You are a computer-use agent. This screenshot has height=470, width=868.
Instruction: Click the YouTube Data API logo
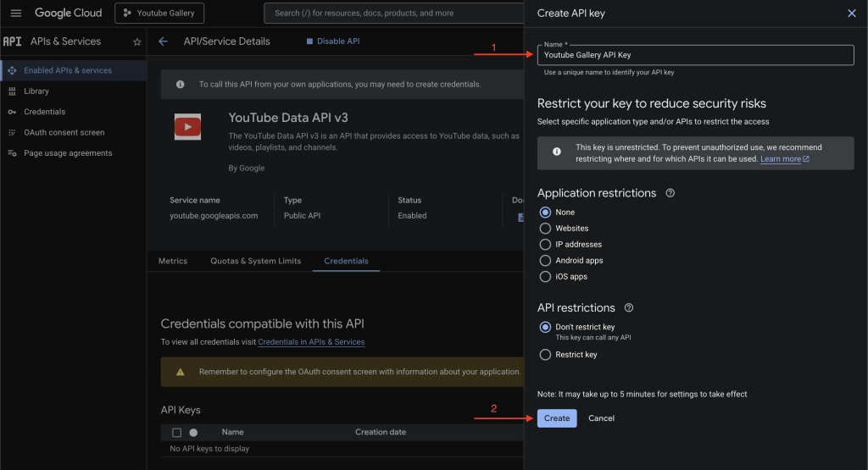click(x=187, y=127)
